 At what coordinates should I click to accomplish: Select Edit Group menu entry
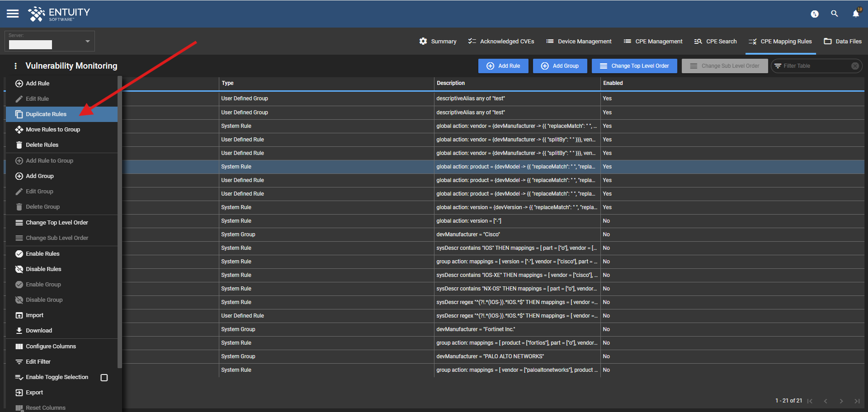(x=61, y=192)
